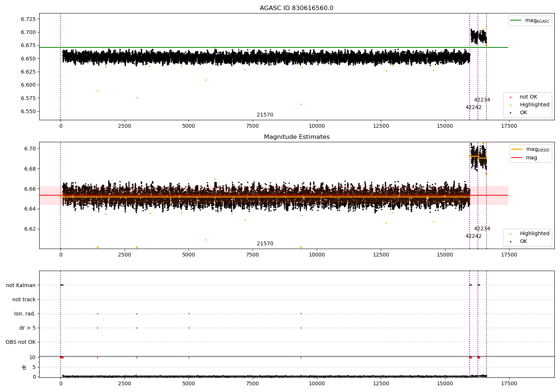Click the "6.625" y-axis tick label
Image resolution: width=560 pixels, height=392 pixels.
point(28,72)
